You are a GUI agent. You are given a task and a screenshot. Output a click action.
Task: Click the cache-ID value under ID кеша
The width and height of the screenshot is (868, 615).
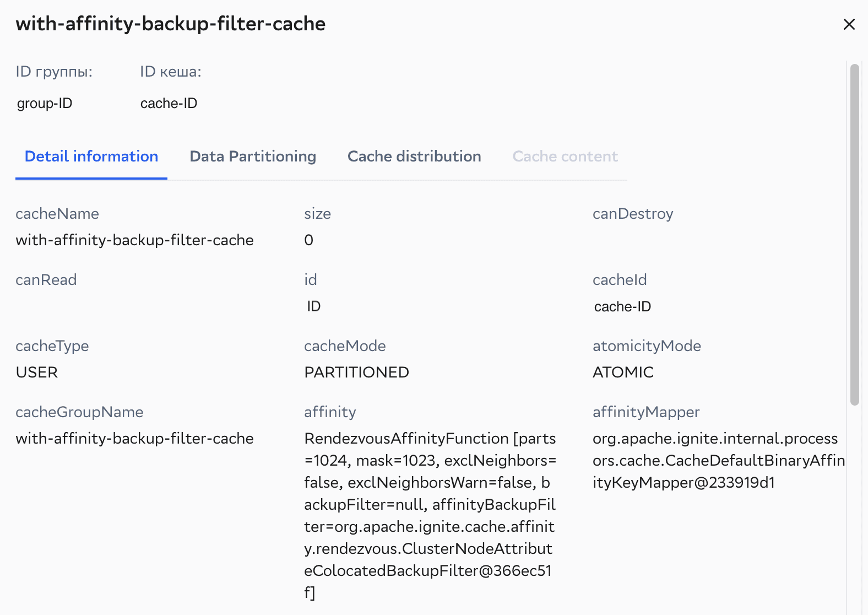coord(169,104)
